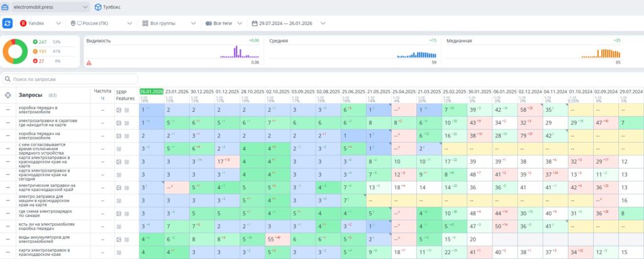Click position 55 cell for виды аккумуляторов on 02.10.2025
The image size is (644, 259).
tap(277, 240)
